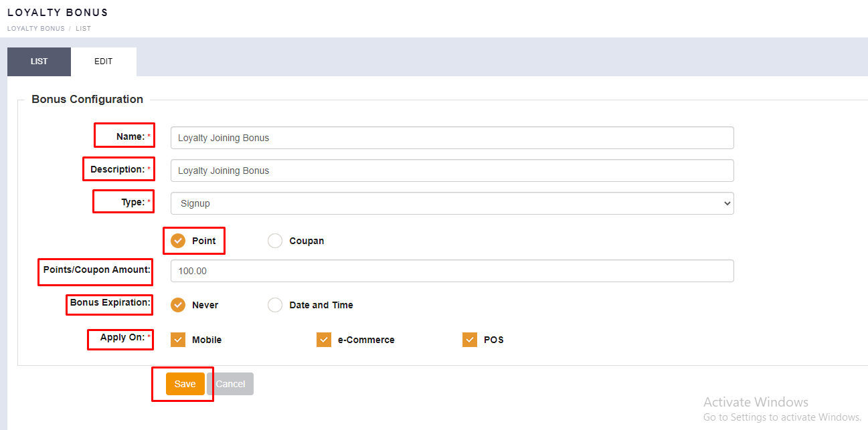The width and height of the screenshot is (868, 430).
Task: Open the Type dropdown showing Signup
Action: coord(452,203)
